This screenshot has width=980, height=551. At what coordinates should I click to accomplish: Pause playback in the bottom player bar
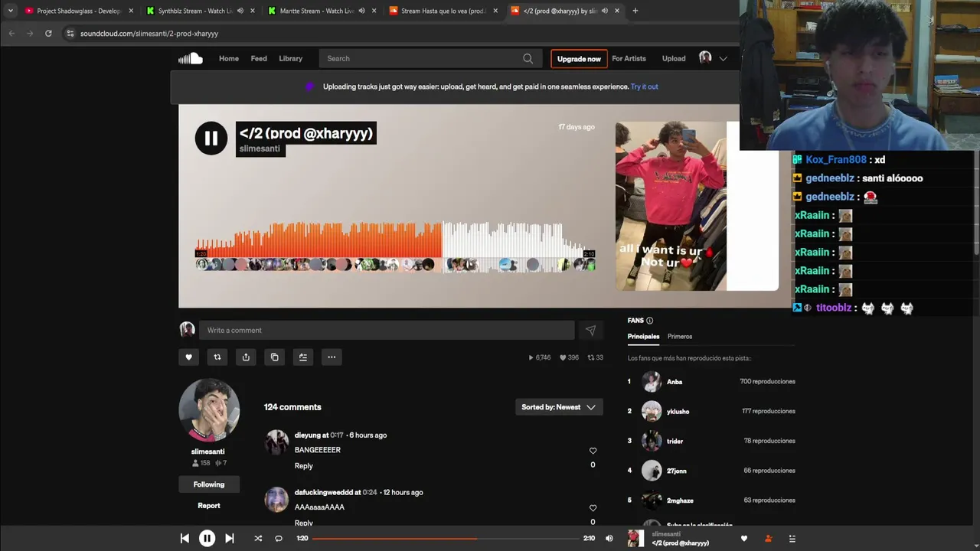pyautogui.click(x=207, y=538)
